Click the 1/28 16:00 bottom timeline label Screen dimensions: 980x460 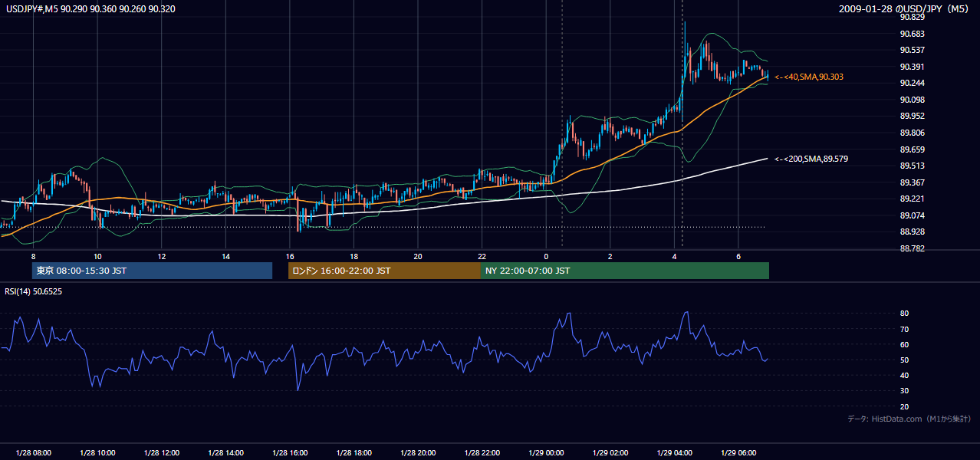[x=290, y=452]
